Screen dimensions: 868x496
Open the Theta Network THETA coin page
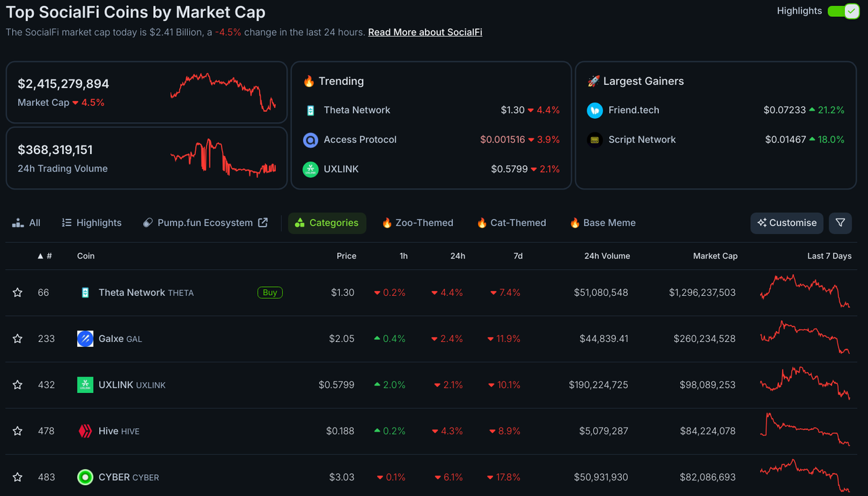[x=146, y=292]
